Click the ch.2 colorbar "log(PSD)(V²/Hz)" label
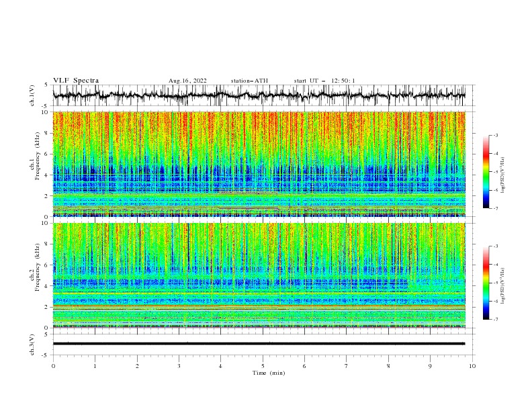Viewport: 532px width, 411px height. pyautogui.click(x=502, y=285)
